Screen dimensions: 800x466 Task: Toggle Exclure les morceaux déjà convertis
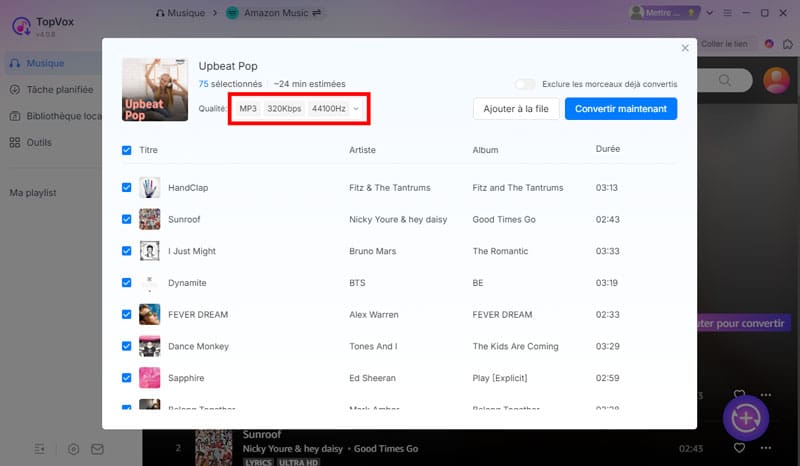[x=525, y=84]
